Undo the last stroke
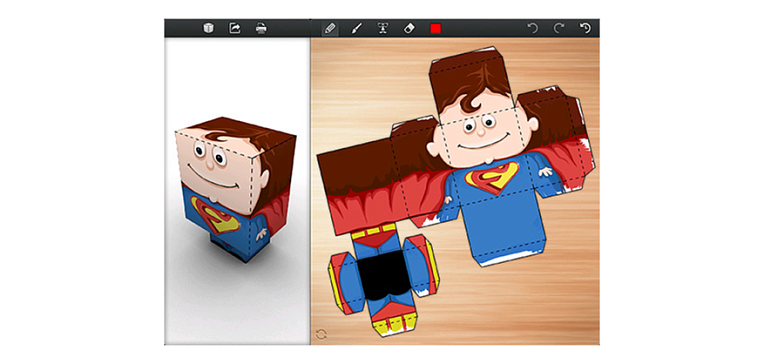The width and height of the screenshot is (764, 364). pos(533,28)
